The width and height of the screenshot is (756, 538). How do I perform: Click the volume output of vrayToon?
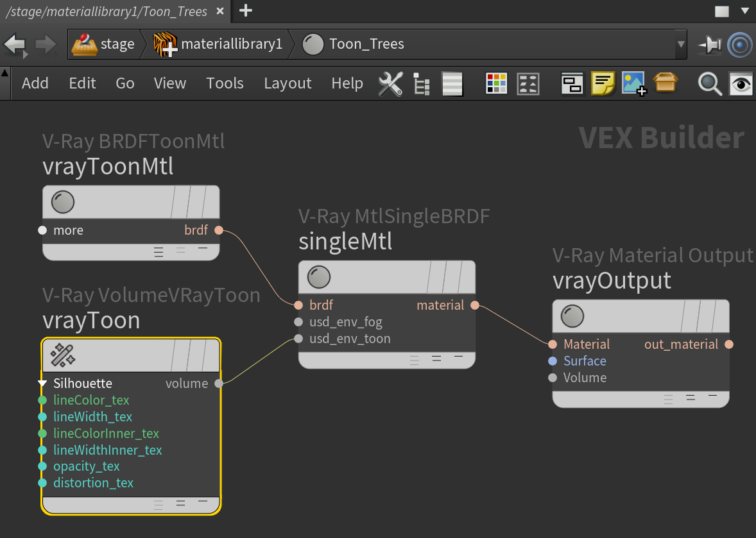coord(219,383)
